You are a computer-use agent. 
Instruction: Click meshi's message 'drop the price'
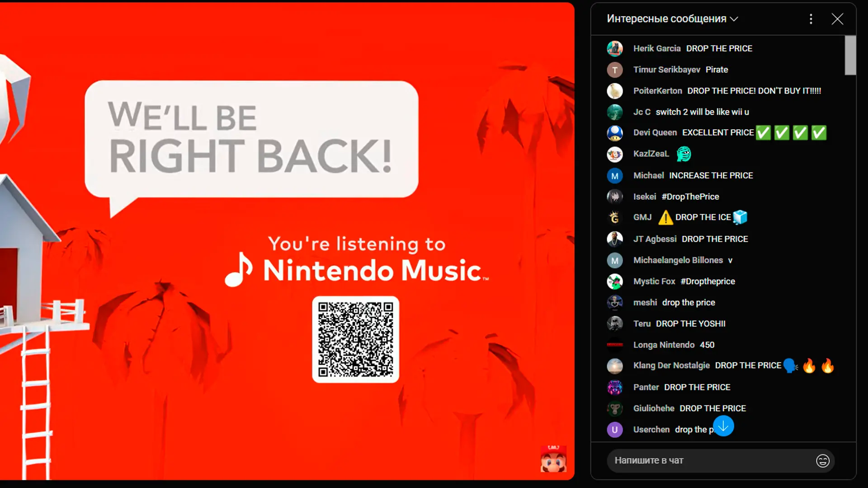pos(689,302)
